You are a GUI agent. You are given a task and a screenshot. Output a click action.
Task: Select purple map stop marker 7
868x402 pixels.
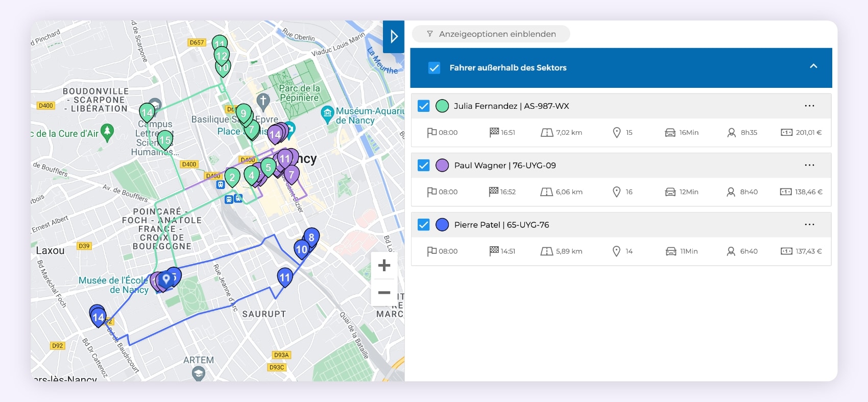pos(292,175)
